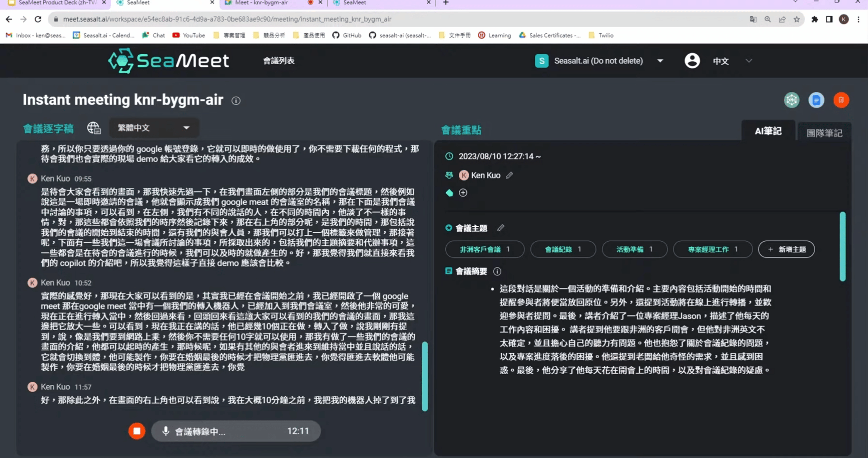
Task: Open the GitHub bookmark in the bookmarks bar
Action: coord(347,35)
